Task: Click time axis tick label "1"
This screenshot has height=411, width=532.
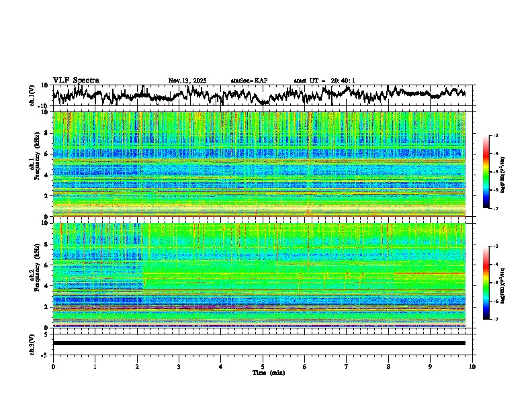Action: [x=95, y=367]
